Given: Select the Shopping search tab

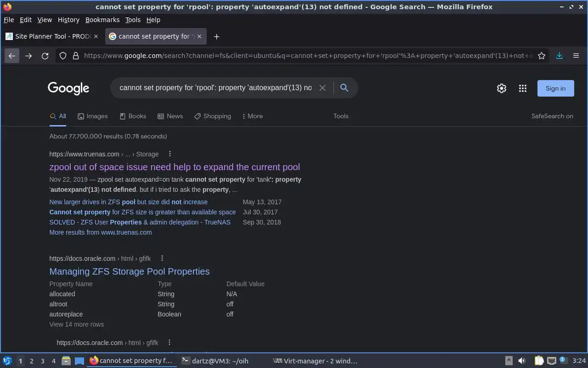Looking at the screenshot, I should [213, 116].
